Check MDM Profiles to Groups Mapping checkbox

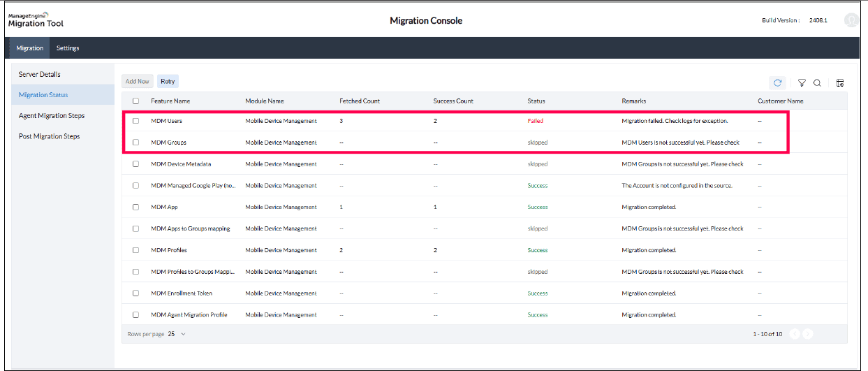[x=135, y=272]
